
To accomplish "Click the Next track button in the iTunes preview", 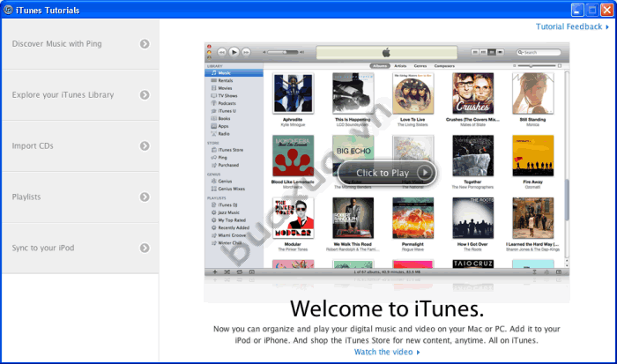I will pos(246,52).
